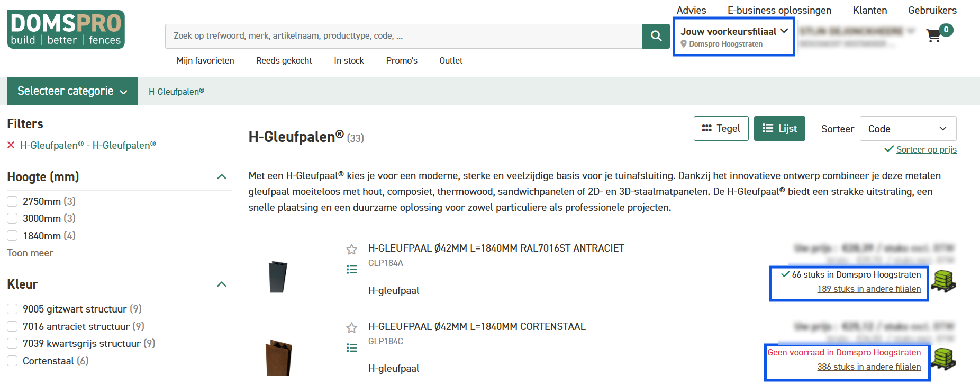Tick the 1840mm height checkbox
980x392 pixels.
(12, 236)
